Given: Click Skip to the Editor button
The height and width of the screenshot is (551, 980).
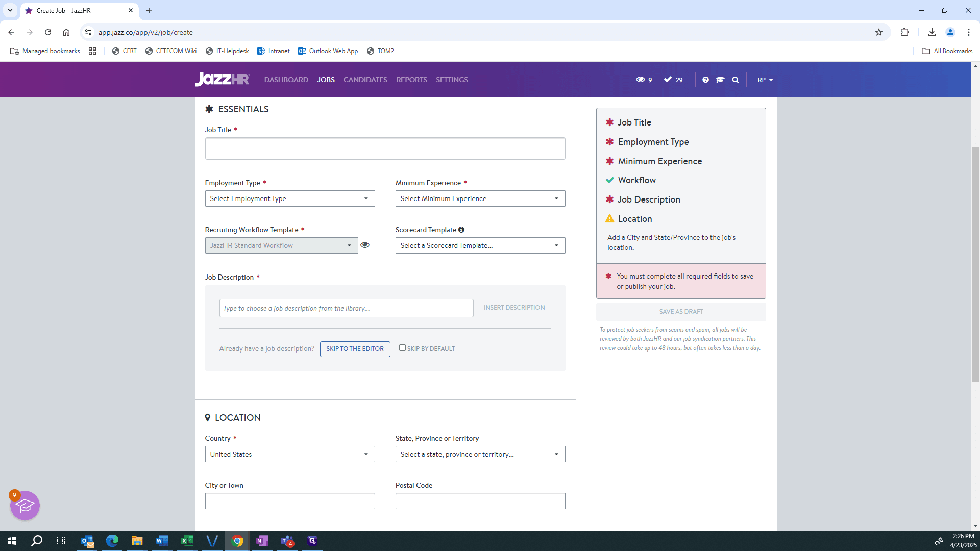Looking at the screenshot, I should 355,349.
